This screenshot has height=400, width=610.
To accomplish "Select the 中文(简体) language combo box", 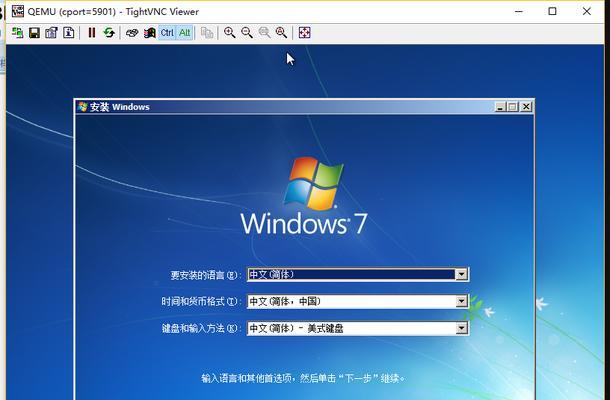I will (x=358, y=275).
